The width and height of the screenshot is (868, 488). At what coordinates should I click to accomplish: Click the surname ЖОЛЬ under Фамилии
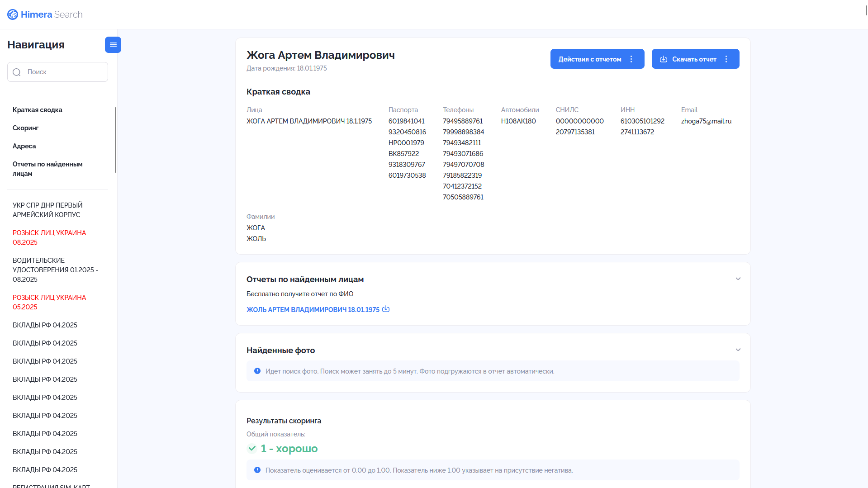(256, 239)
